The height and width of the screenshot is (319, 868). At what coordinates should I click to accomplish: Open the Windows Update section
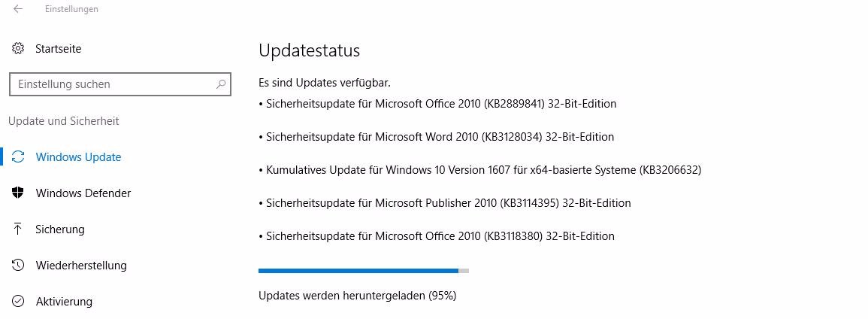pyautogui.click(x=78, y=157)
